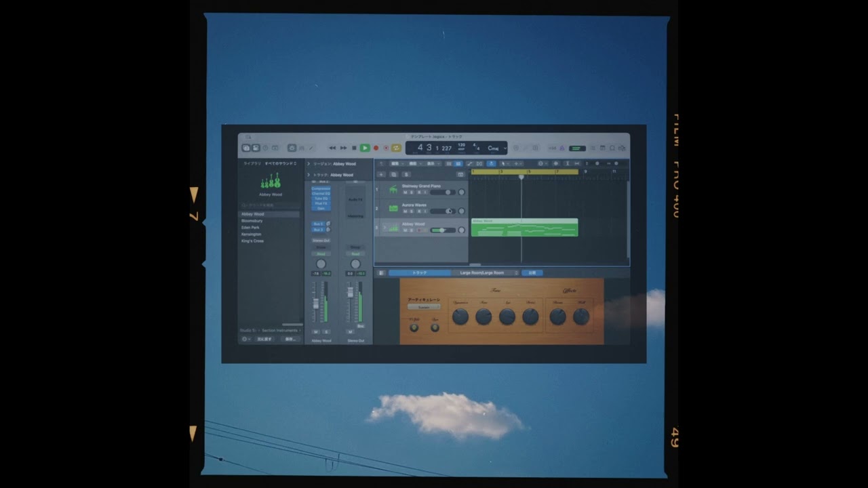Open the media Browsers icon at the far right
This screenshot has width=868, height=488.
click(622, 148)
